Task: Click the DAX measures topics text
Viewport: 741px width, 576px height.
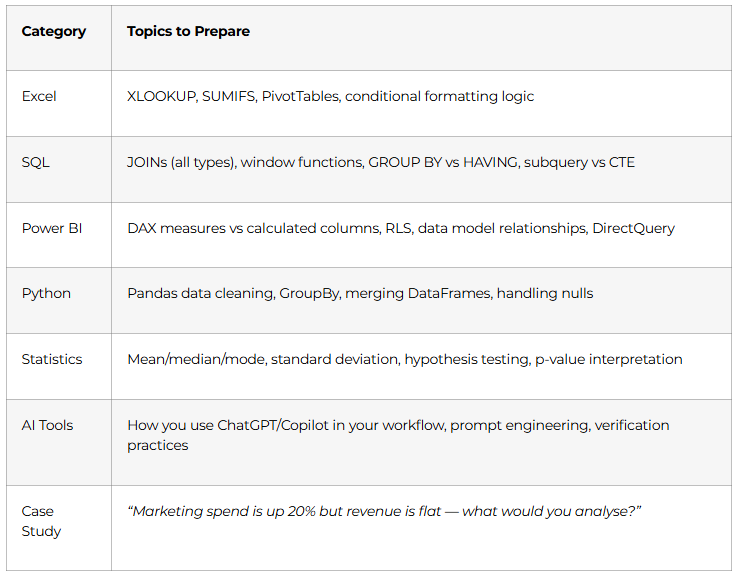Action: 401,228
